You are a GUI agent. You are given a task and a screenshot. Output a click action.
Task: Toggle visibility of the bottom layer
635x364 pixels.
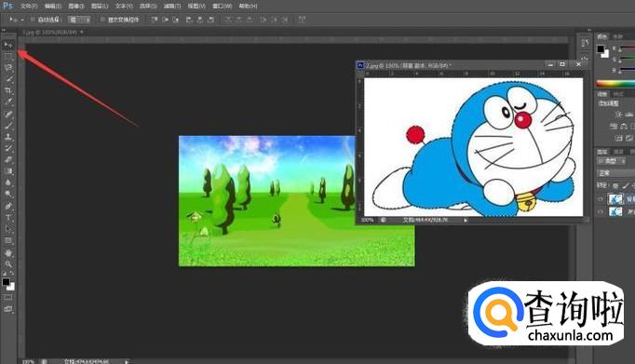point(601,211)
